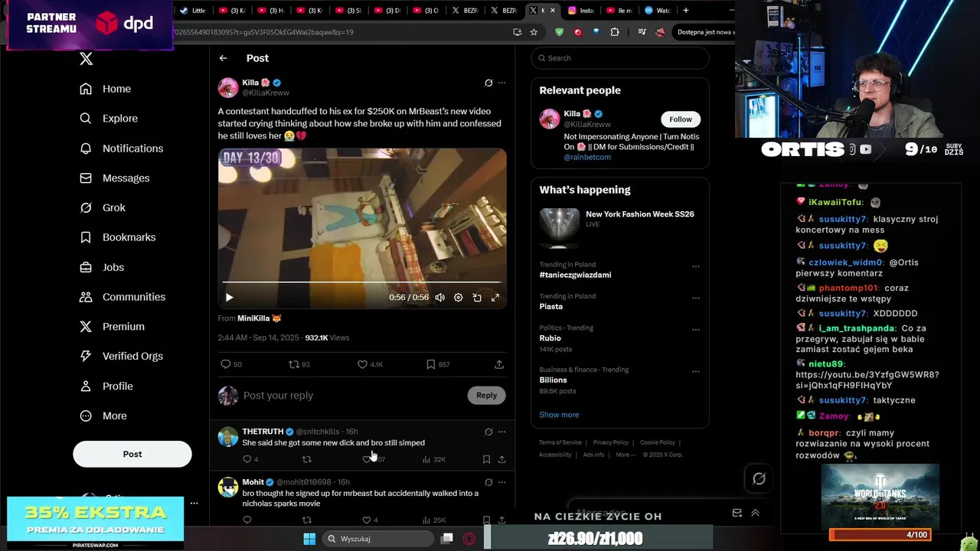Open video settings gear

(x=458, y=298)
